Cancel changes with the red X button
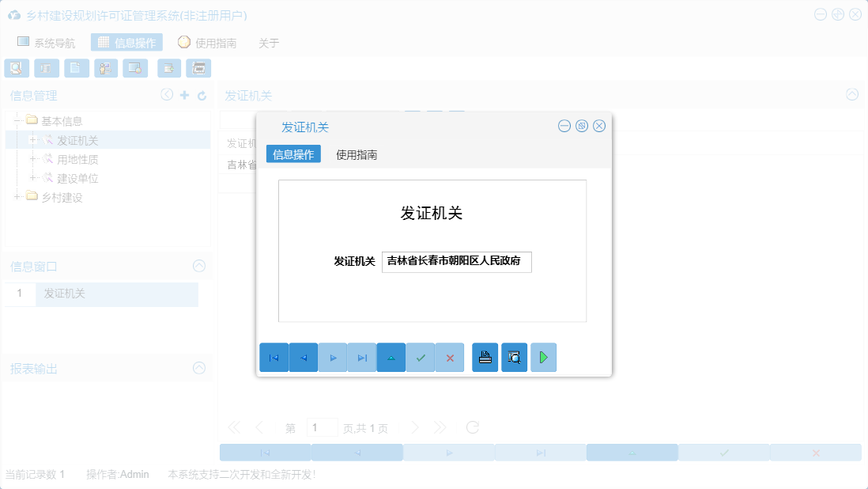Viewport: 868px width, 489px height. [449, 357]
